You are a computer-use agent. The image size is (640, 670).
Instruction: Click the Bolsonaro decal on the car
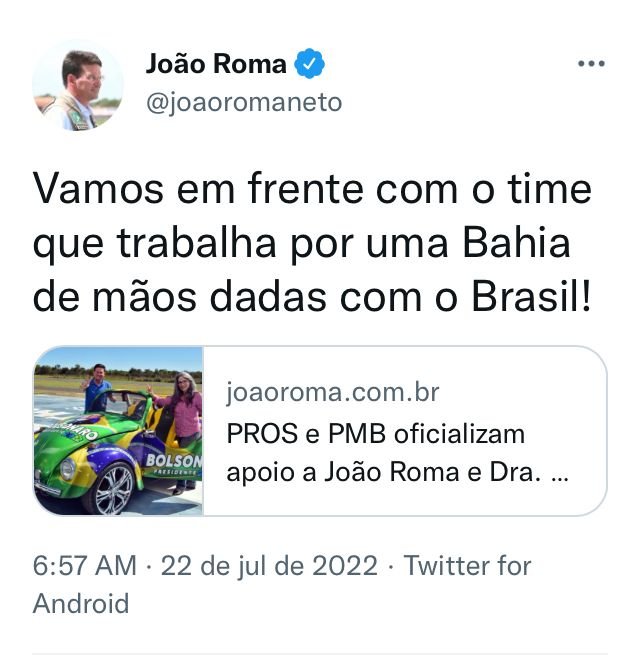tap(173, 463)
